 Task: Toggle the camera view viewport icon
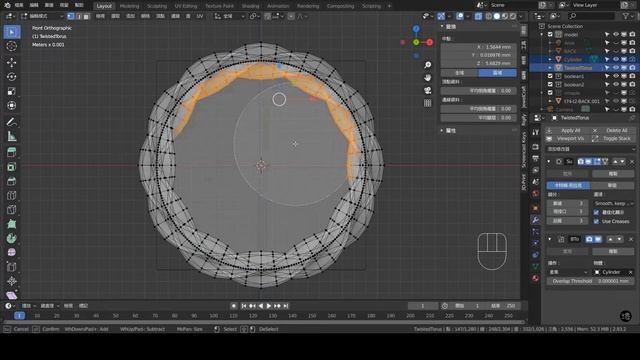point(427,90)
